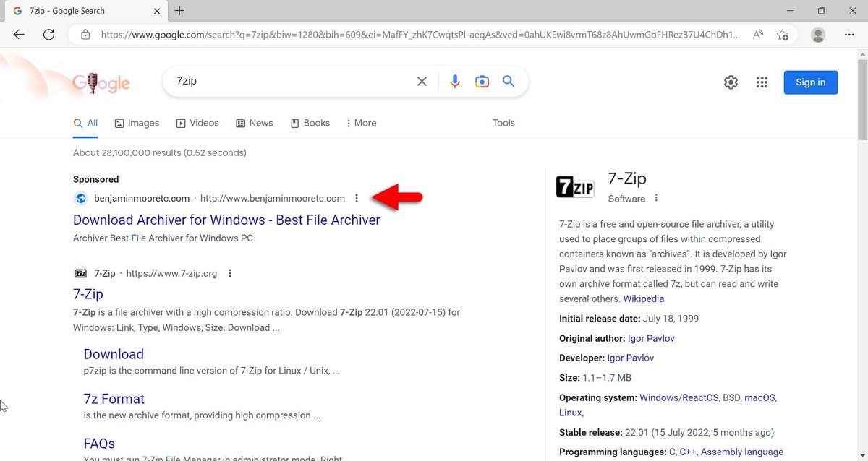Image resolution: width=868 pixels, height=461 pixels.
Task: Open options dots for 7-zip.org result
Action: click(x=230, y=273)
